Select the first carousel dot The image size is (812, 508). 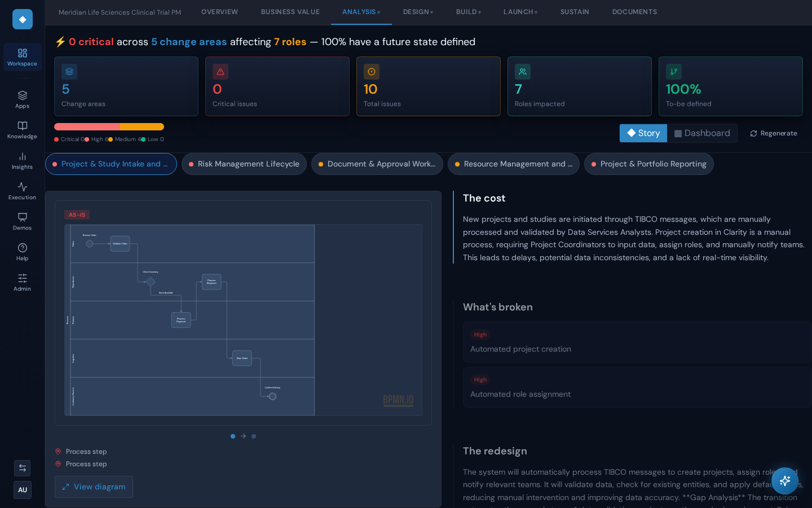(233, 436)
